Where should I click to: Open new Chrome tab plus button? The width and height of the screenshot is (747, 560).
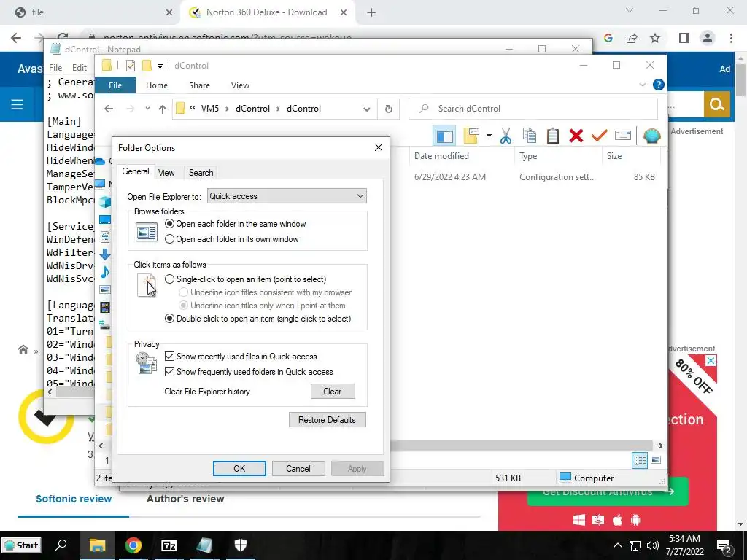371,12
